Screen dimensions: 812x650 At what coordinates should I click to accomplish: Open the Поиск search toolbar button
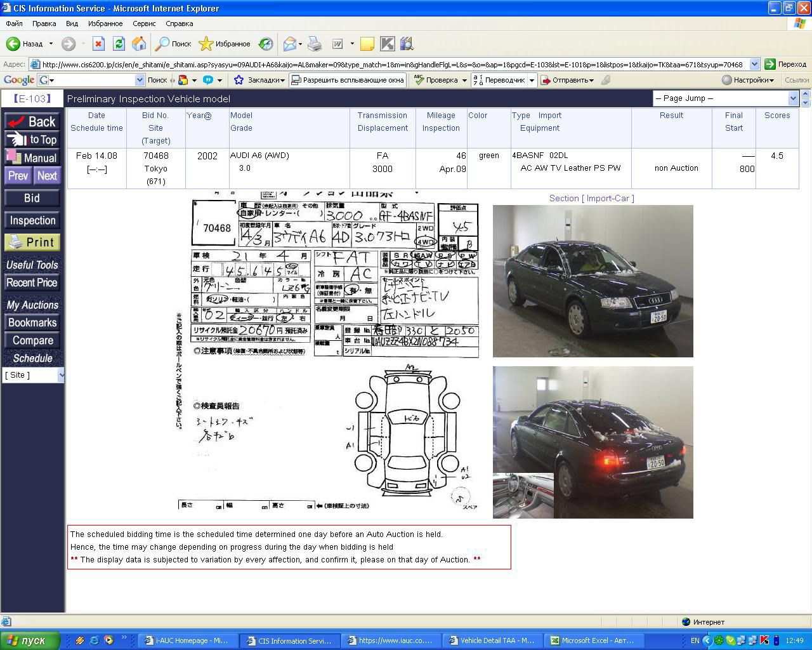tap(174, 44)
